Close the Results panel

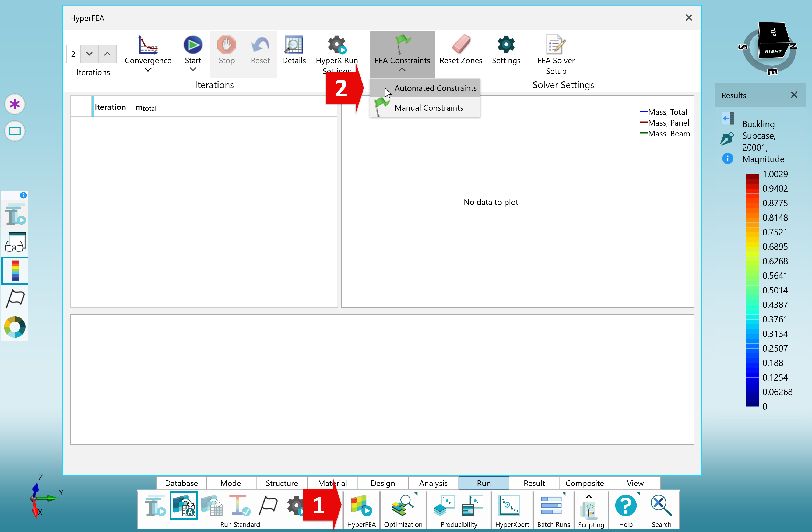[794, 95]
